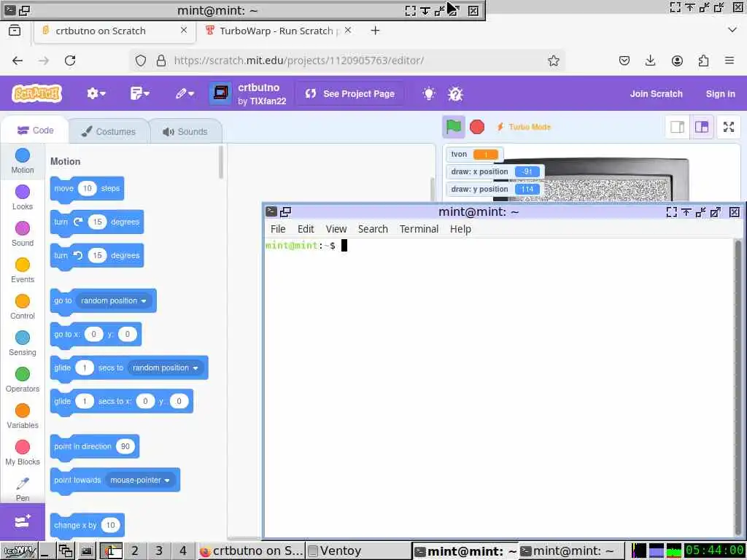Close the crtbutno on Scratch tab

[x=184, y=30]
